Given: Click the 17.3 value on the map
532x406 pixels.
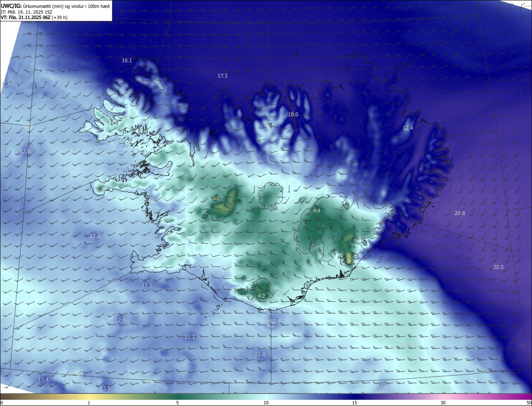Looking at the screenshot, I should point(222,76).
